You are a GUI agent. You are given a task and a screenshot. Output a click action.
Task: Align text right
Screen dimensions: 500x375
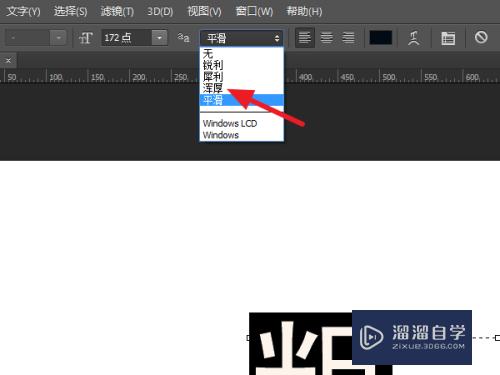(x=348, y=38)
